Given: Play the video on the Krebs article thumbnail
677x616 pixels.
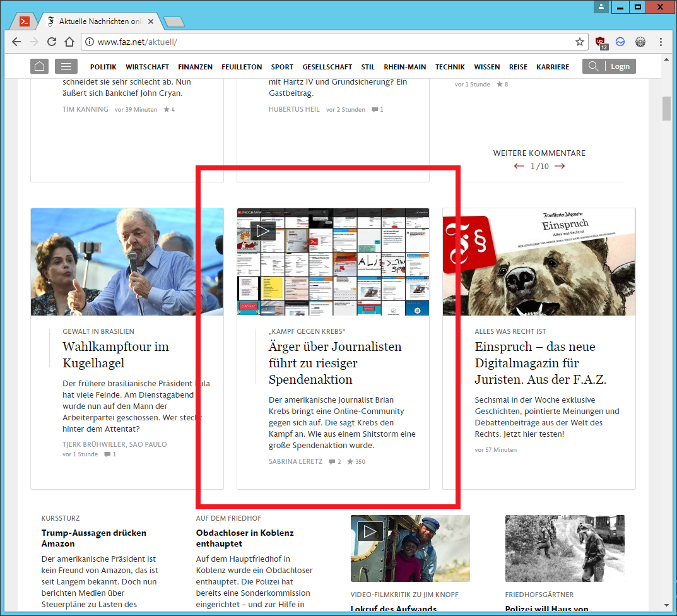Looking at the screenshot, I should 262,231.
